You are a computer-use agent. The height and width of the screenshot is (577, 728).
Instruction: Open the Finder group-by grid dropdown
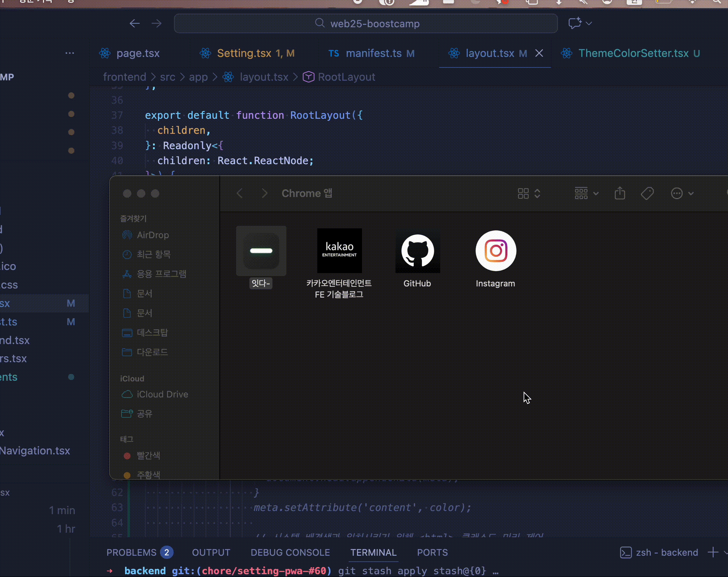point(587,193)
